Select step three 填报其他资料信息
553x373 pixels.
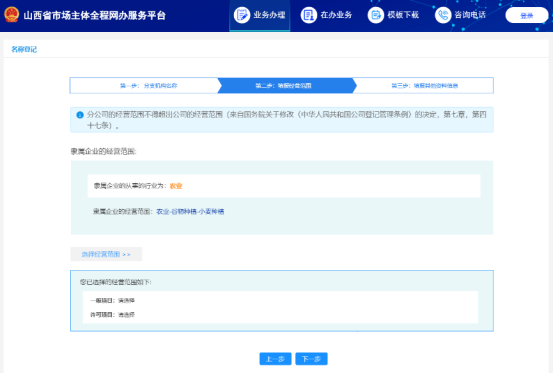(425, 86)
